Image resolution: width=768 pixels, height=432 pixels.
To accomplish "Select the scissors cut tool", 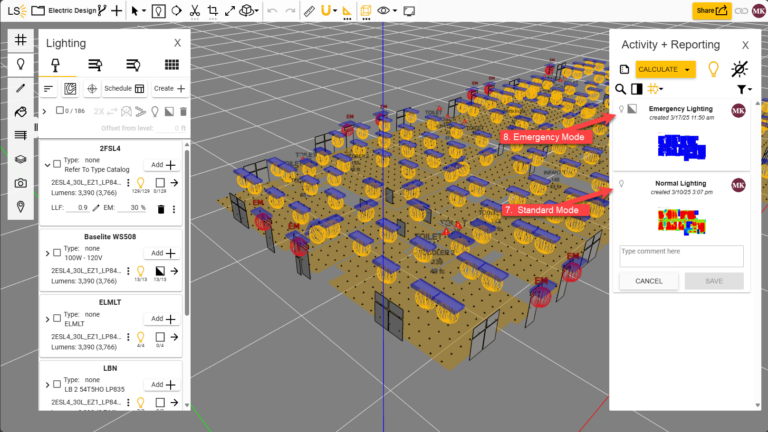I will (x=194, y=10).
